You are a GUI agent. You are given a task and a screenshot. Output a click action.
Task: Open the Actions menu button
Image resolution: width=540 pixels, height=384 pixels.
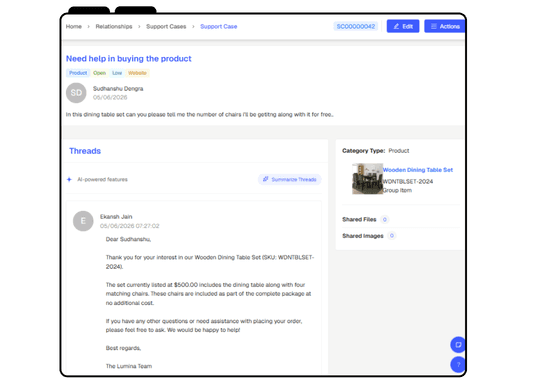click(x=445, y=26)
